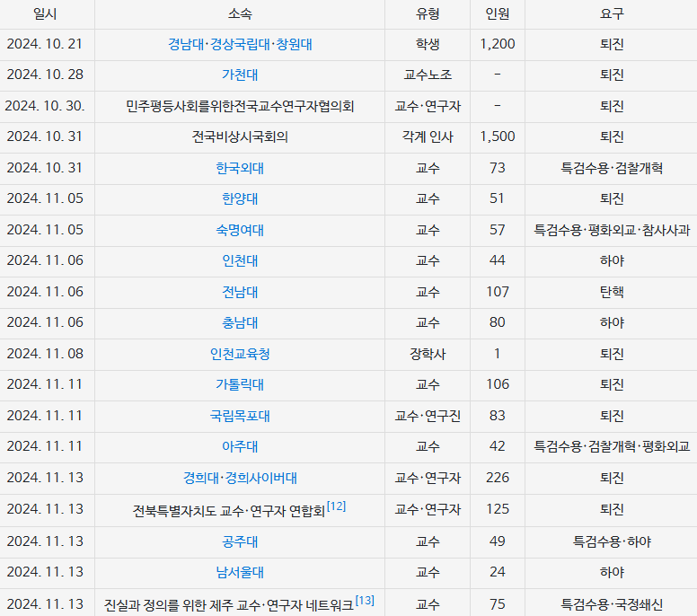697x616 pixels.
Task: Click the 특검수용·국정쇄신 demand cell
Action: tap(612, 604)
